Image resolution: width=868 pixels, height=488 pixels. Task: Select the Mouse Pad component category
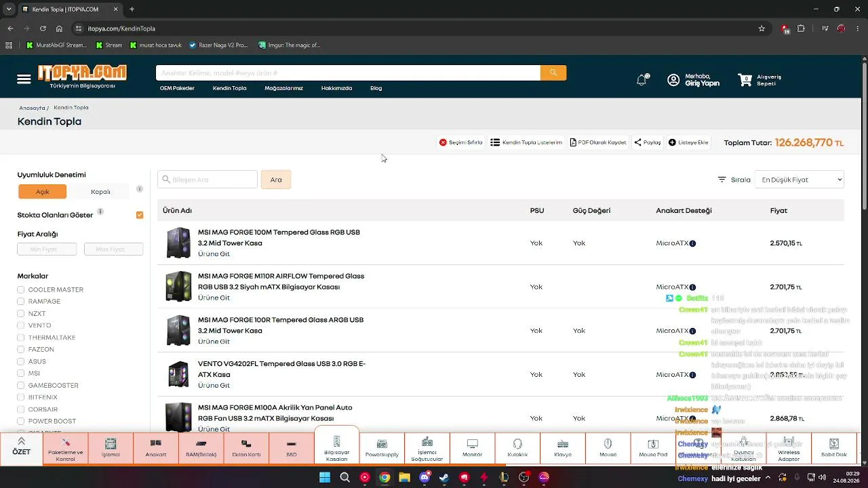tap(653, 449)
